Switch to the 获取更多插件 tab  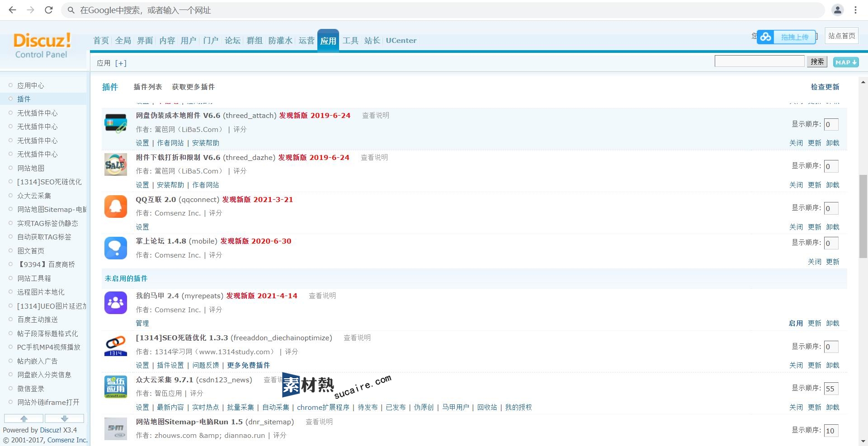click(x=193, y=87)
